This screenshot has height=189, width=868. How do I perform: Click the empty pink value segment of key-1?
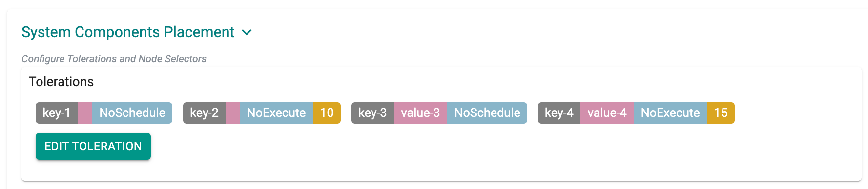(x=85, y=113)
